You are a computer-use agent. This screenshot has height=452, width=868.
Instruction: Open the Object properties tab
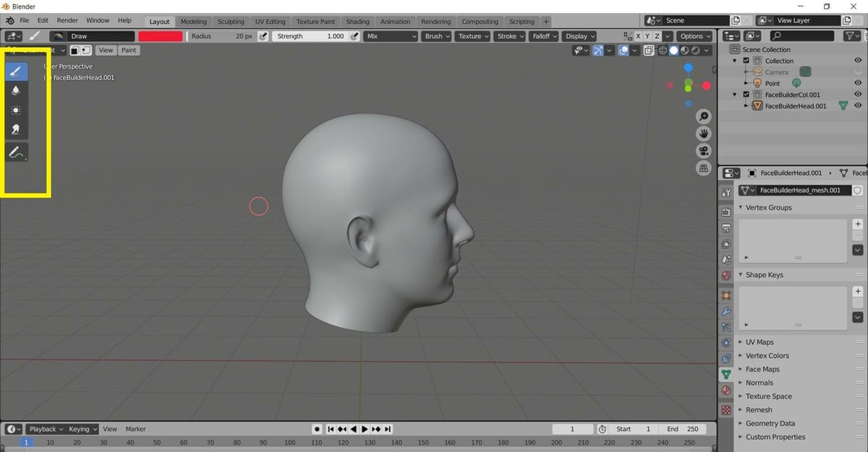coord(726,296)
